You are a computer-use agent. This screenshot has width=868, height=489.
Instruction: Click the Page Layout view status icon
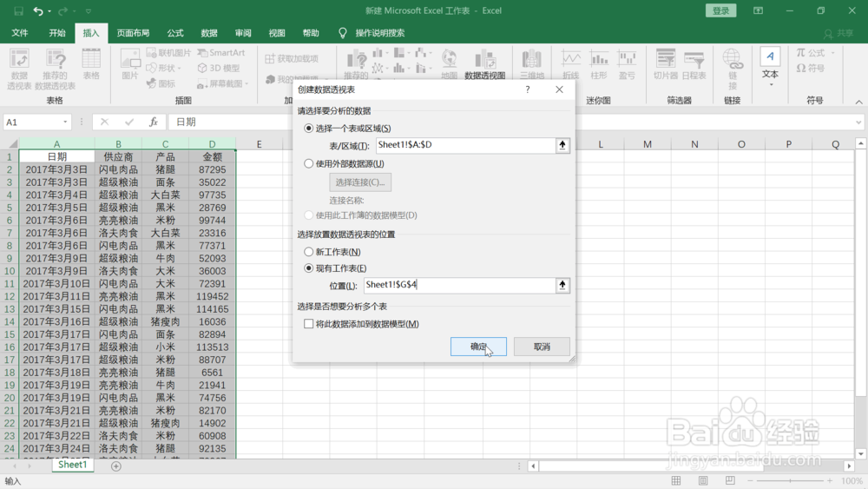point(703,480)
